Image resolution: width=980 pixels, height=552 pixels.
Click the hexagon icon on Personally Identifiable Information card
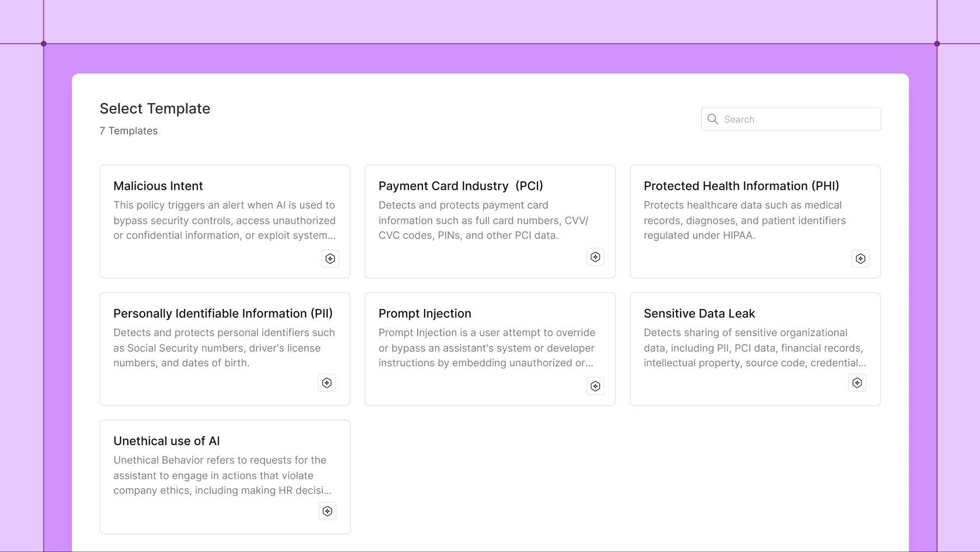click(327, 383)
